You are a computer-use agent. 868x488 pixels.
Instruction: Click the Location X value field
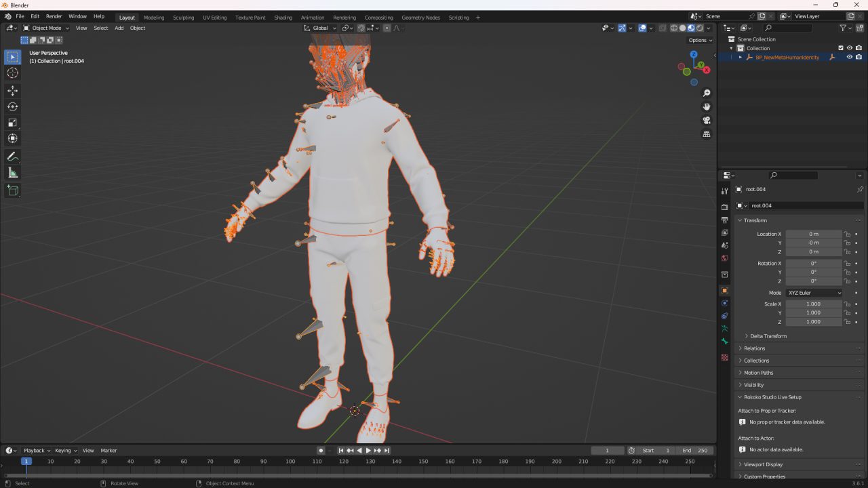point(814,234)
